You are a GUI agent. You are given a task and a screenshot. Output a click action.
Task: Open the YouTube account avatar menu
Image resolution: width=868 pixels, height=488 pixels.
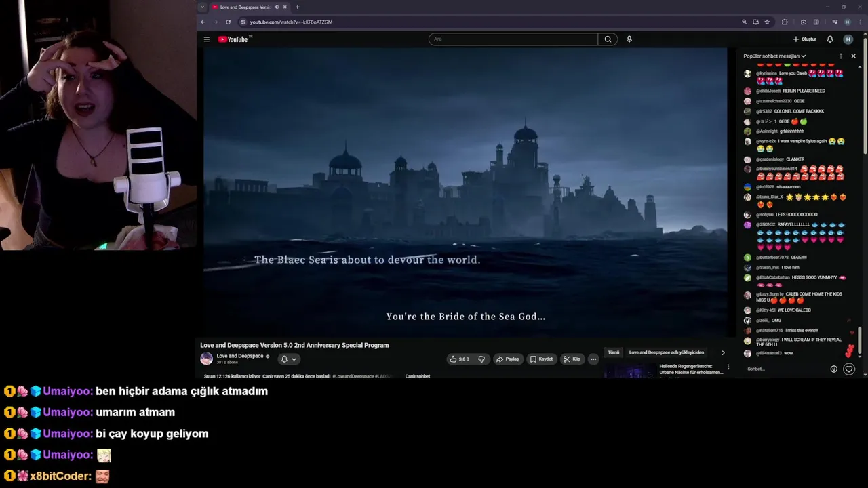[848, 39]
